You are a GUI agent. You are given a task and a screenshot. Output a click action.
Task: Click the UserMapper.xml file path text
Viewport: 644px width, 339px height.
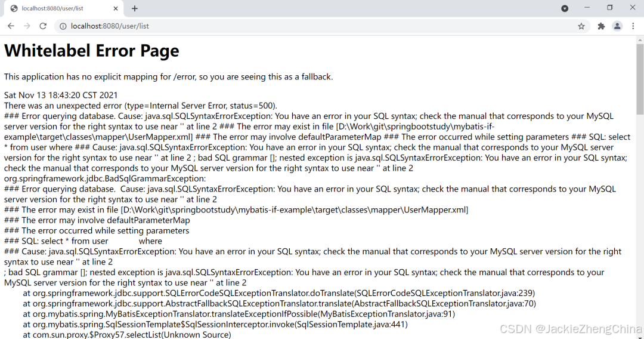(294, 209)
